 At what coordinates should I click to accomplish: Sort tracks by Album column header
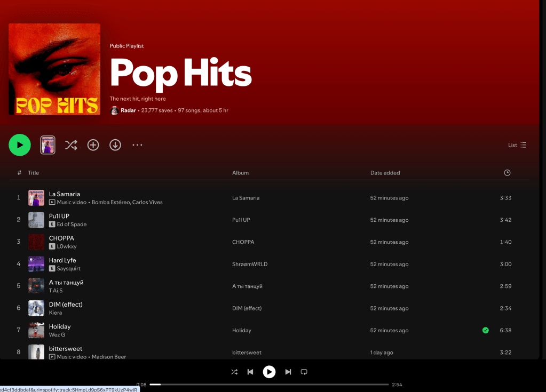click(x=241, y=173)
